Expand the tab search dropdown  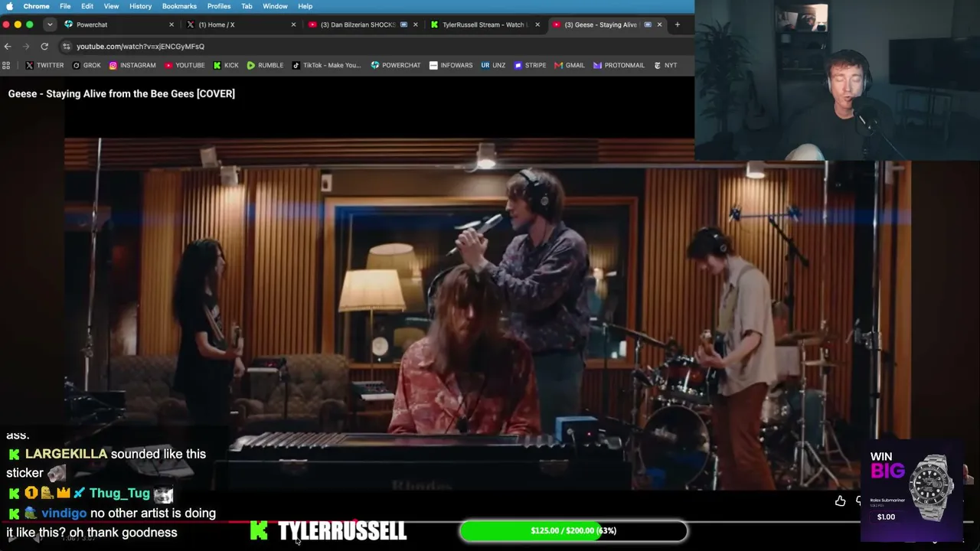pyautogui.click(x=50, y=24)
